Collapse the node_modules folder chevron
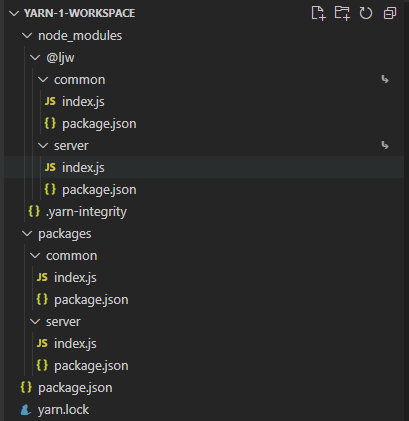409x421 pixels. pyautogui.click(x=27, y=35)
